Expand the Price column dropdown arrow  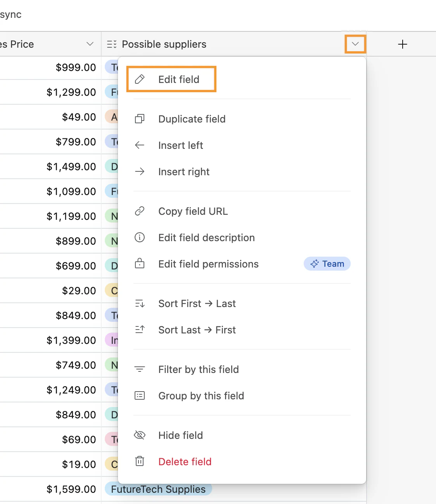[90, 44]
